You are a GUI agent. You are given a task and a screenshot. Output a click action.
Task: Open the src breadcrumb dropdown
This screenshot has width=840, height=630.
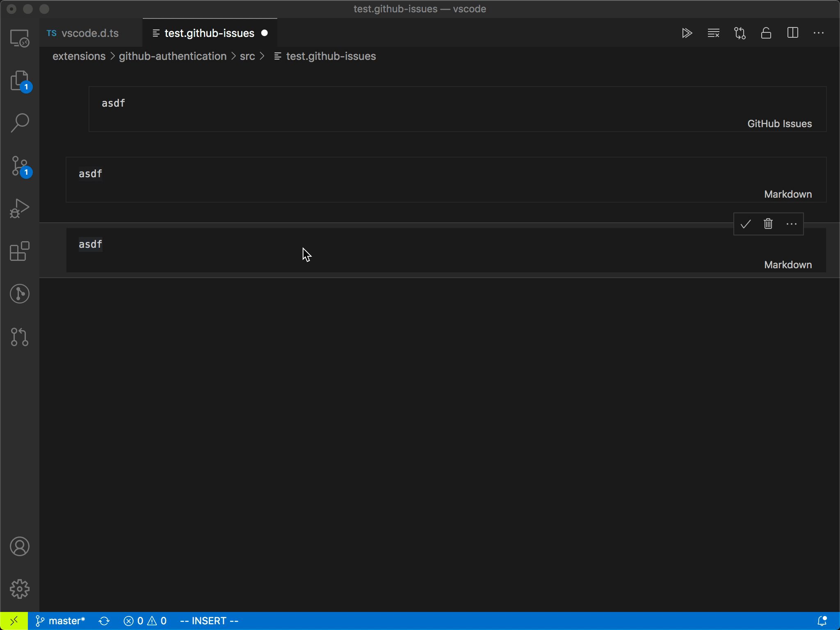pos(247,56)
